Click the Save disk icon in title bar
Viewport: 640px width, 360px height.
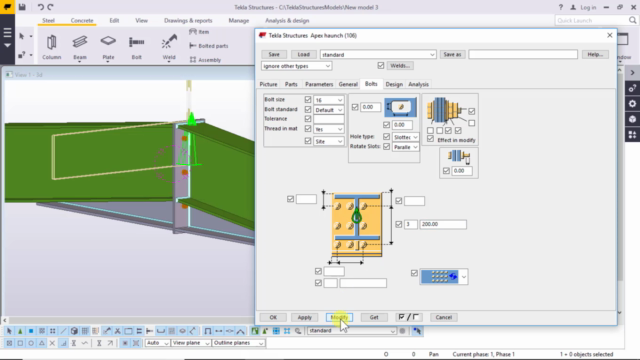pos(22,7)
